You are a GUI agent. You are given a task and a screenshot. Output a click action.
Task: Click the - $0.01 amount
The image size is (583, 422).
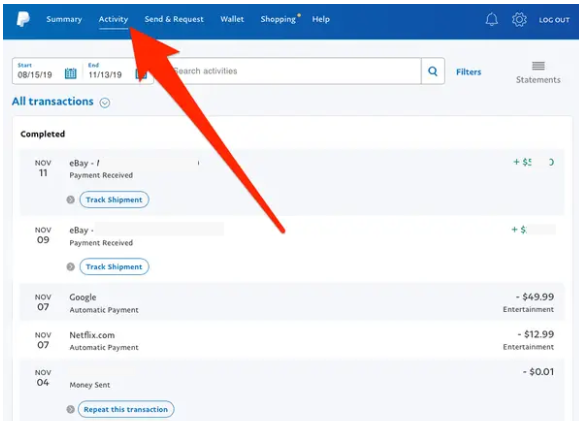538,372
